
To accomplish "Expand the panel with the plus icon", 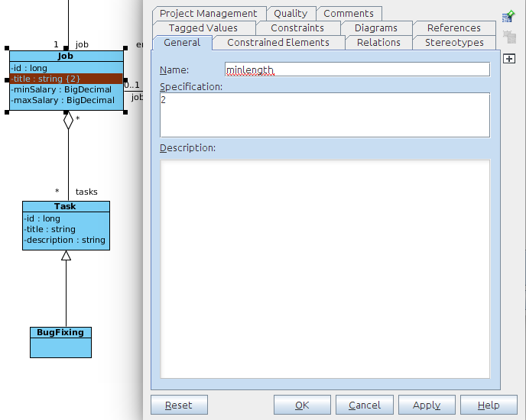I will [x=509, y=59].
